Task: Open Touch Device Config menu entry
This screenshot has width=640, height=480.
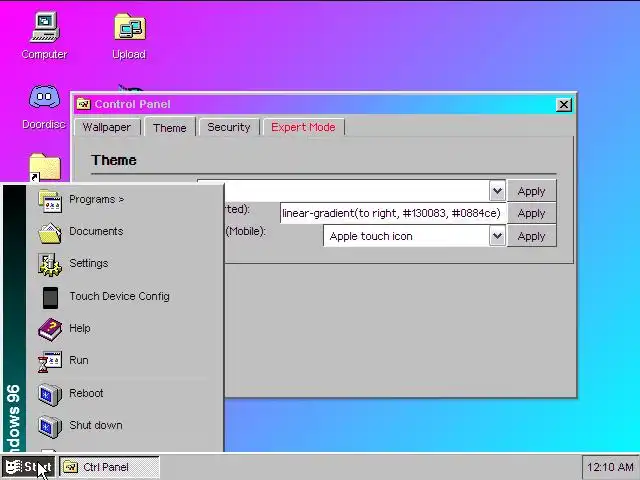Action: pos(124,296)
